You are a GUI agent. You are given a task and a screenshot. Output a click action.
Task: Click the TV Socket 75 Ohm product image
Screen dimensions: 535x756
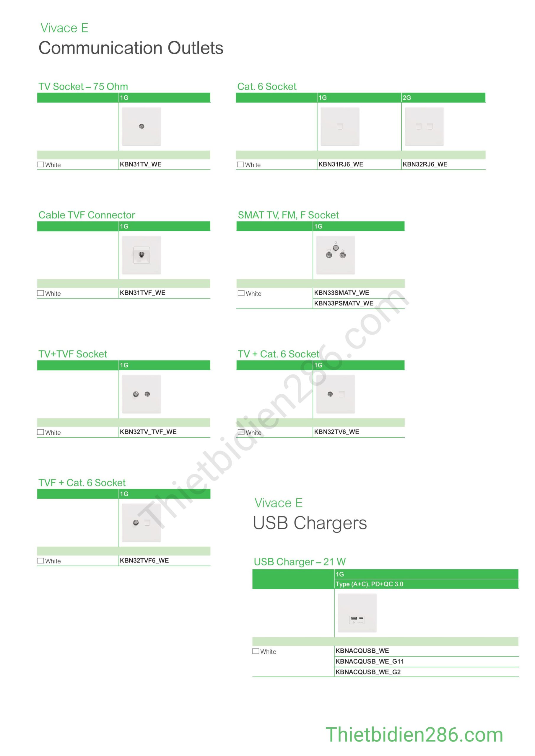[x=141, y=126]
